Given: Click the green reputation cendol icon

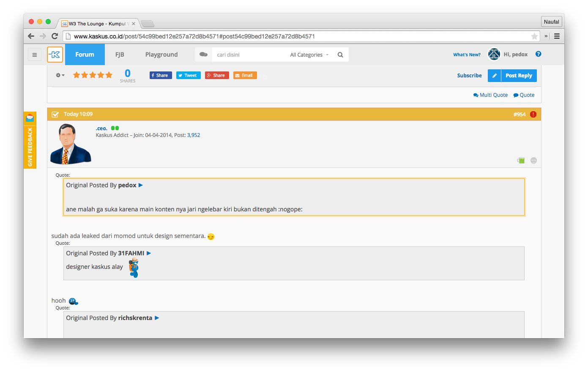Looking at the screenshot, I should [x=521, y=160].
